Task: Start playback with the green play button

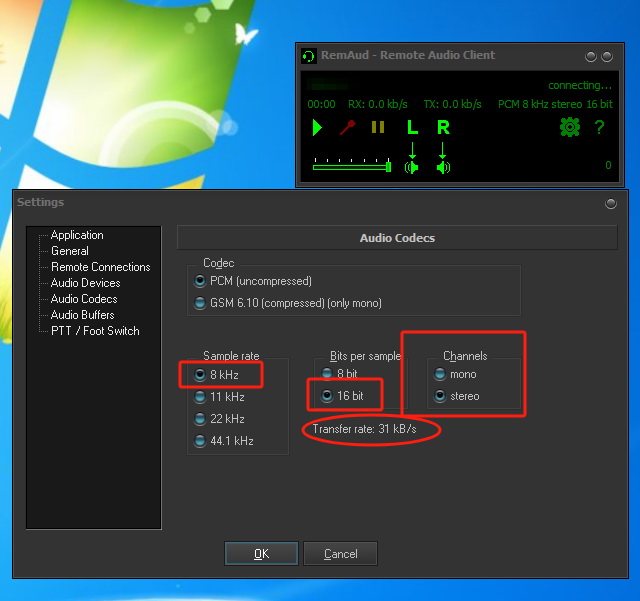Action: coord(317,127)
